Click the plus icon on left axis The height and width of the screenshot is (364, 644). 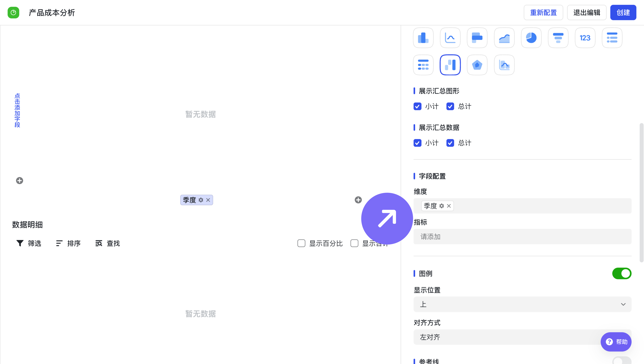[x=19, y=181]
